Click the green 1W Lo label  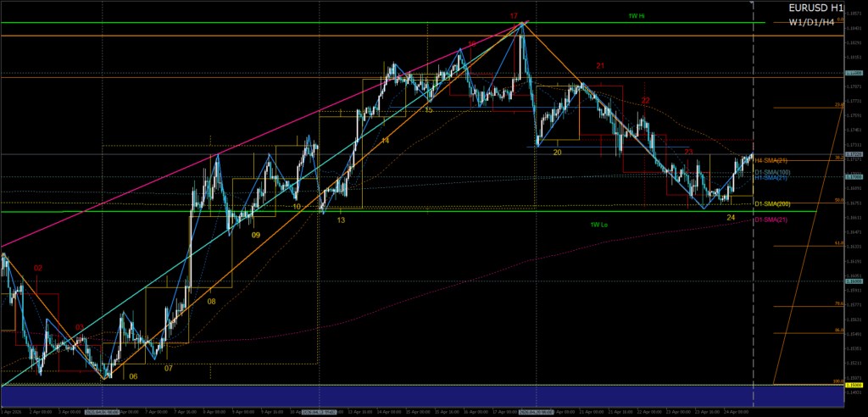[x=600, y=225]
